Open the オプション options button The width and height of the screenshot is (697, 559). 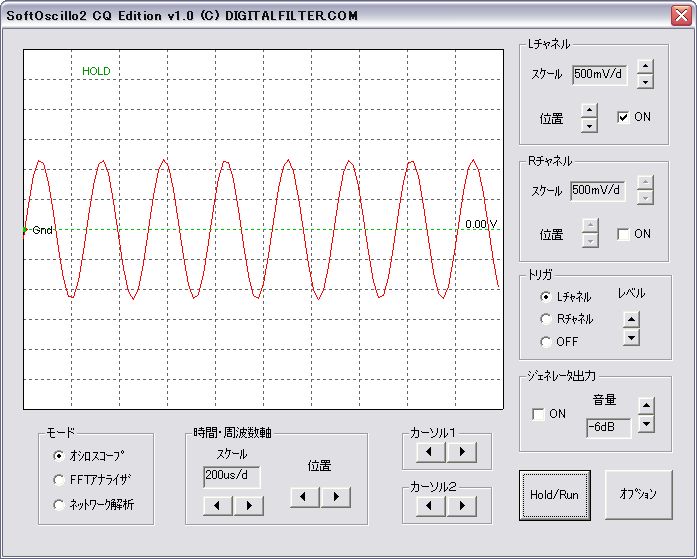pos(638,495)
